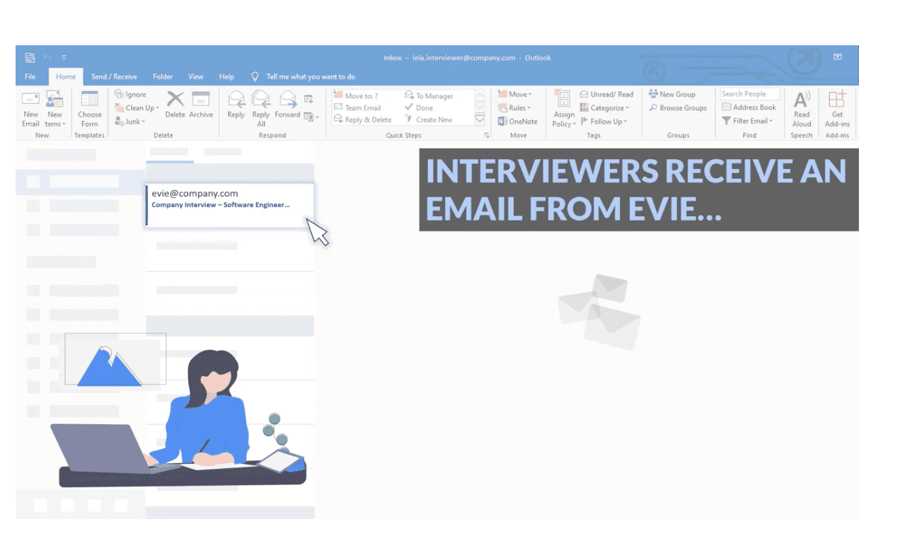Screen dimensions: 924x560
Task: Open the Choose Form template button
Action: coord(90,109)
